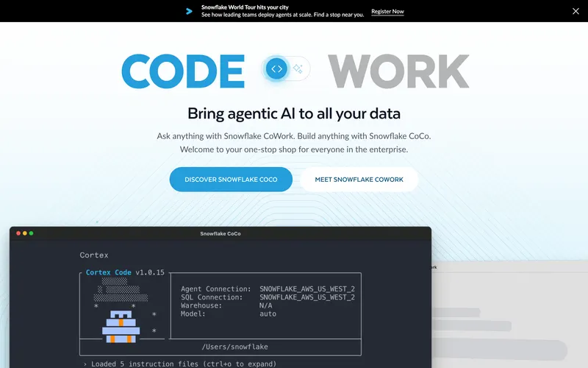This screenshot has width=588, height=368.
Task: Click the Warehouse 'N/A' value
Action: [266, 305]
